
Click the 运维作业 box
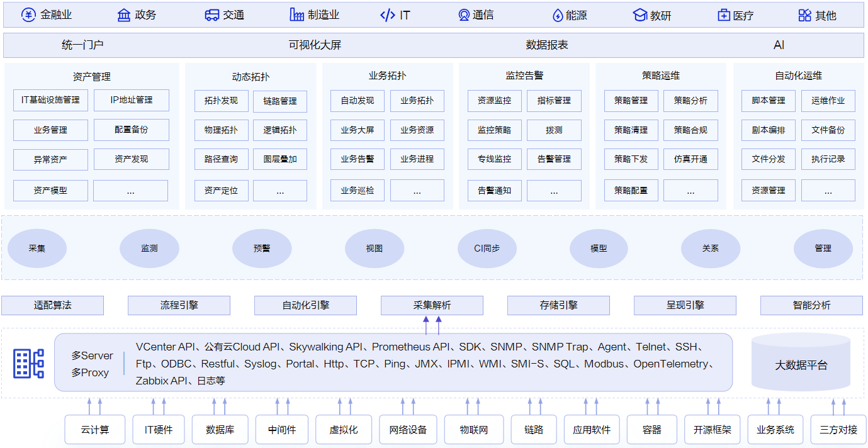point(828,101)
